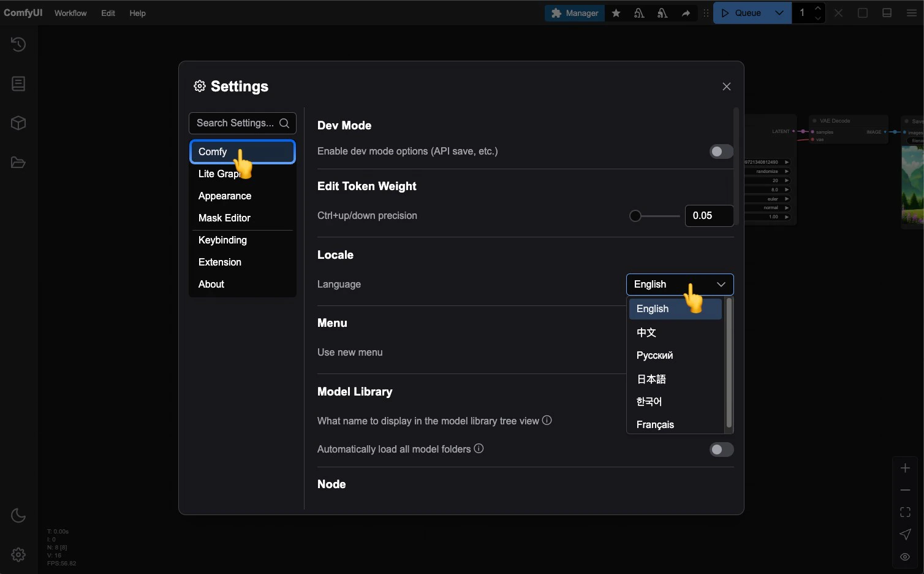Open the workflows folder icon in sidebar
Screen dimensions: 924x574
click(x=18, y=162)
